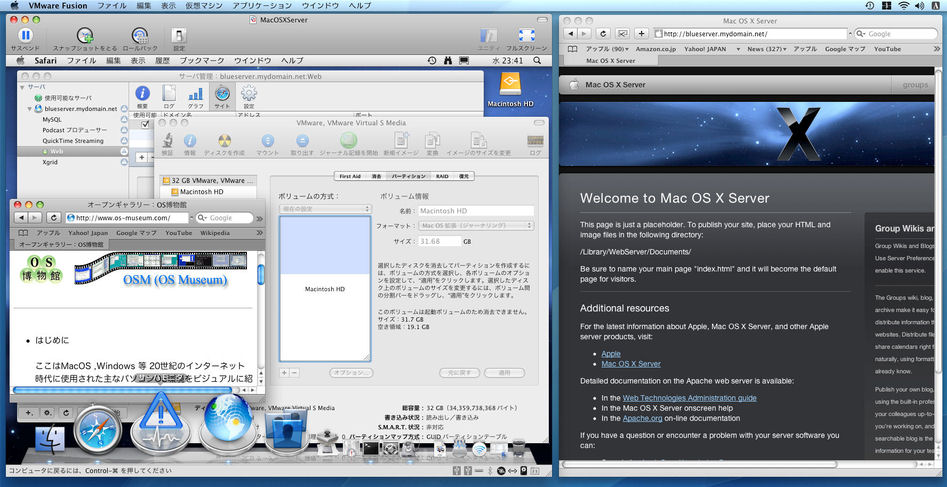Click the Info icon in Disk Utility toolbar
The image size is (947, 487).
tap(190, 141)
